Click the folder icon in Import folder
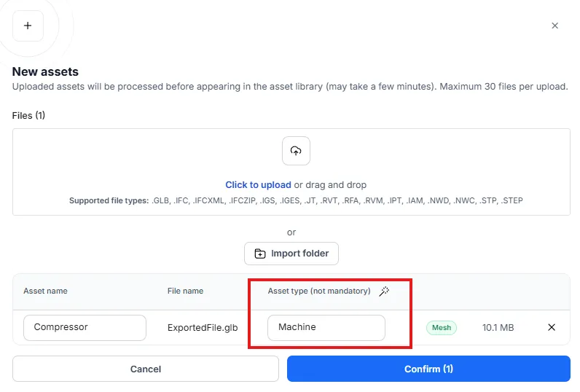 [260, 254]
